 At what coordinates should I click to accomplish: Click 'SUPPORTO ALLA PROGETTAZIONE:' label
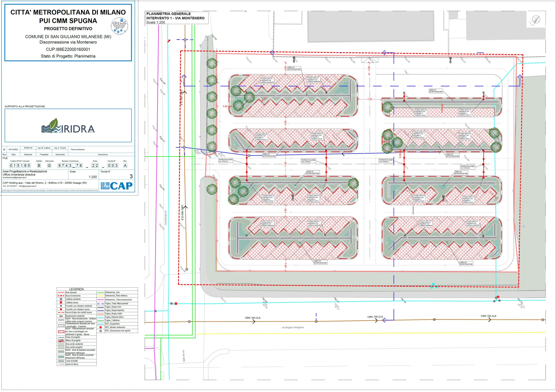[x=25, y=106]
